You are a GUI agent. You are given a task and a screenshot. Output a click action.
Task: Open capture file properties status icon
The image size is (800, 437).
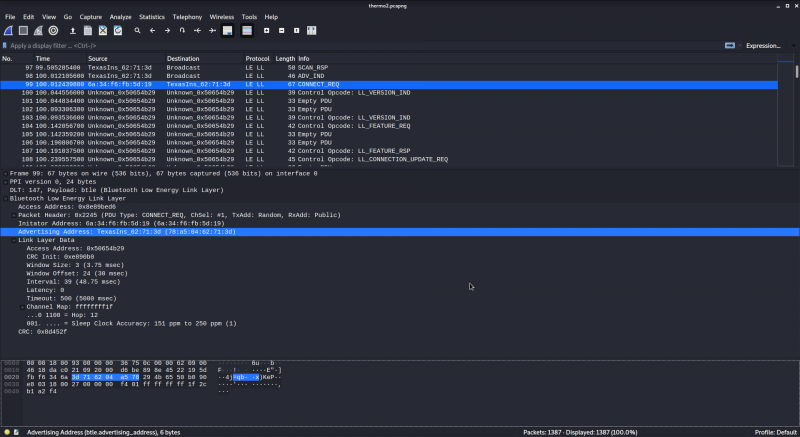(16, 432)
